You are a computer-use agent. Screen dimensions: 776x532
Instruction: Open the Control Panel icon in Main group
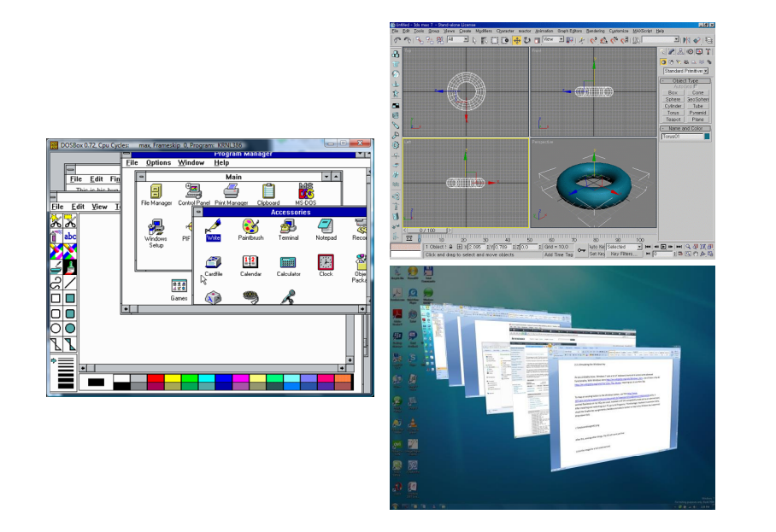193,195
